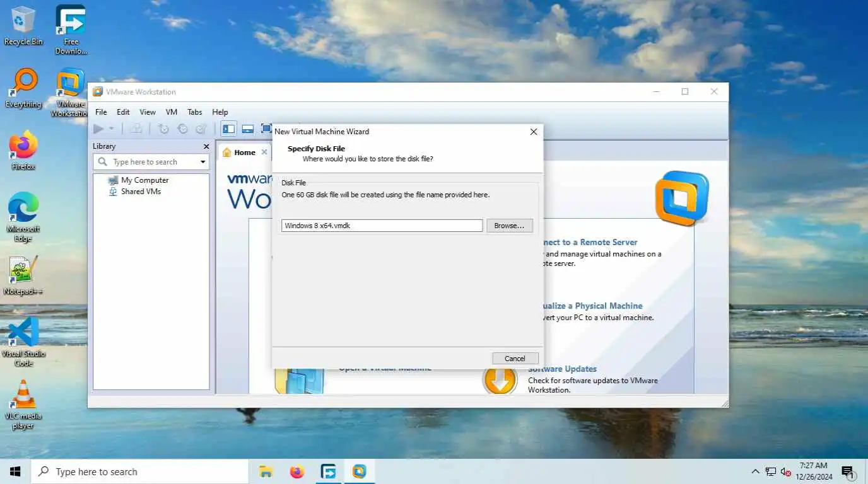This screenshot has width=868, height=484.
Task: Click the muted volume tray icon
Action: pyautogui.click(x=785, y=471)
